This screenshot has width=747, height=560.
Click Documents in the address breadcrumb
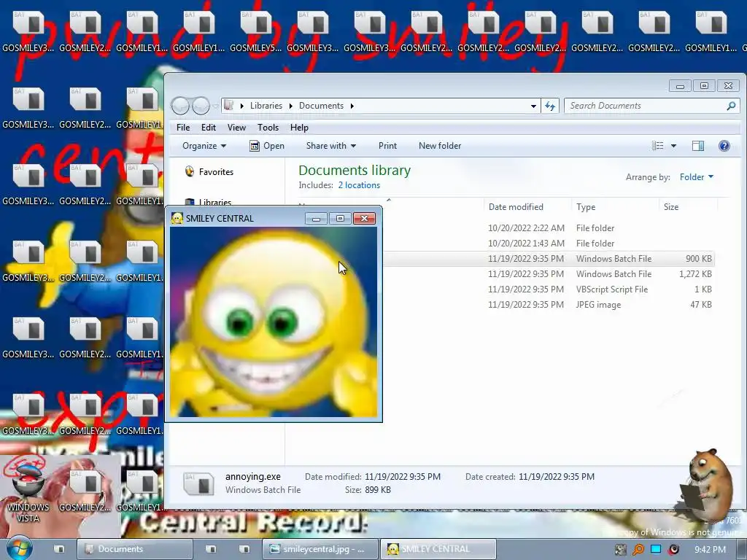[x=321, y=106]
